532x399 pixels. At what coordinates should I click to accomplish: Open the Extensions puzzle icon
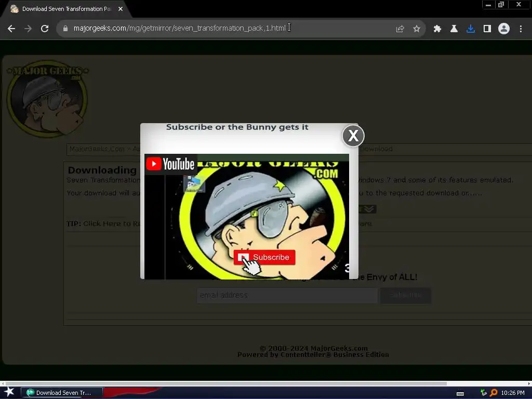click(x=437, y=29)
